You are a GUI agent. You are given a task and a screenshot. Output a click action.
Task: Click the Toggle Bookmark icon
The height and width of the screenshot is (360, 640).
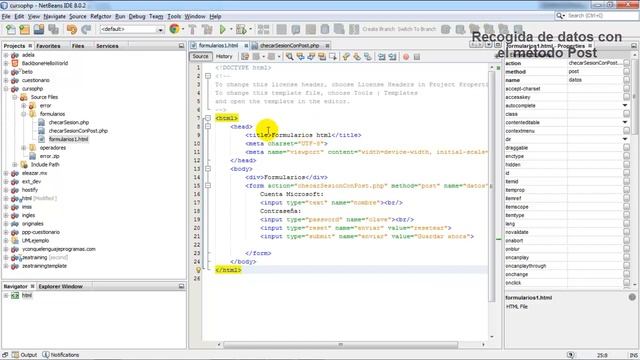[368, 57]
